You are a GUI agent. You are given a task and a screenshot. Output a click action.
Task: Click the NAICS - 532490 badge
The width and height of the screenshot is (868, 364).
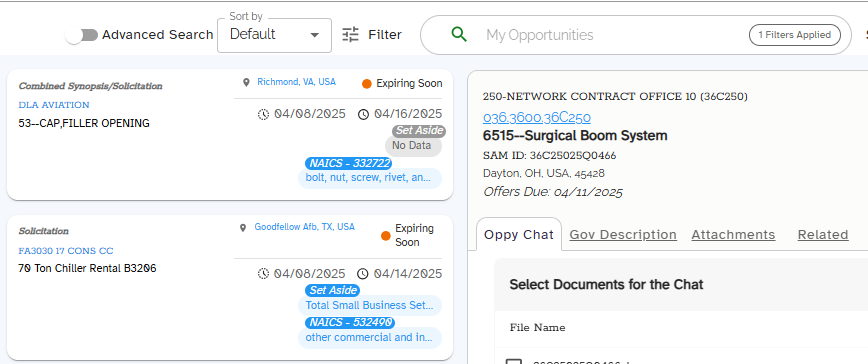pos(350,322)
